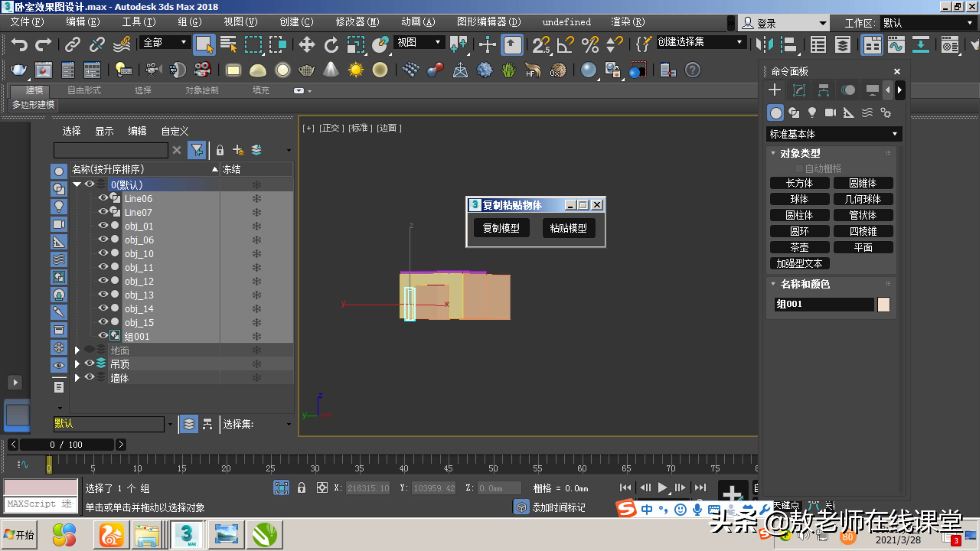Screen dimensions: 980x551
Task: Expand the 墙体 layer tree
Action: (x=77, y=378)
